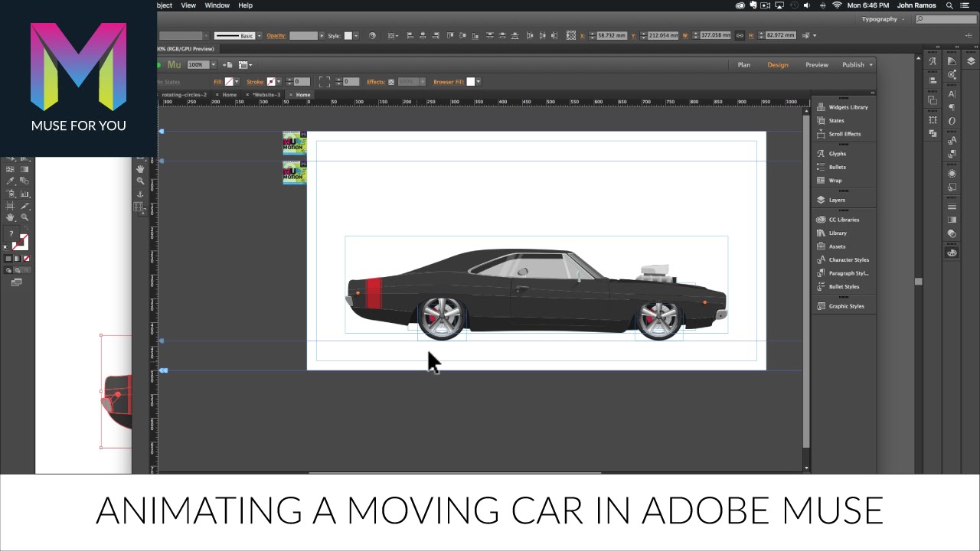
Task: Click the Muse Fill color swatch
Action: (229, 82)
